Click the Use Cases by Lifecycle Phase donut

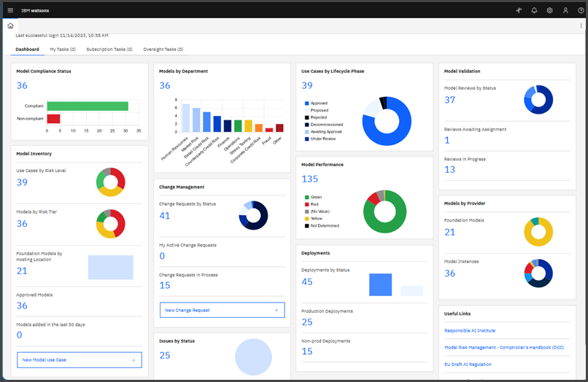pos(387,121)
